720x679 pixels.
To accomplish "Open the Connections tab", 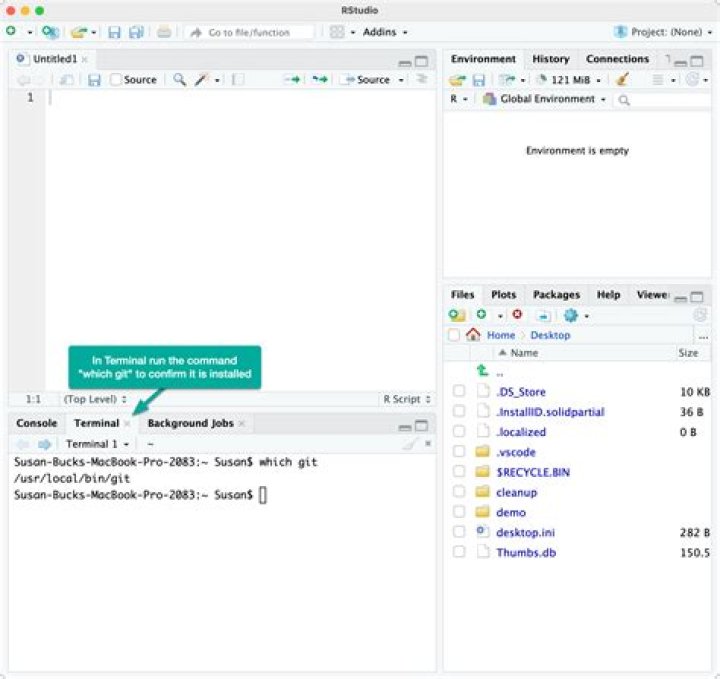I will (617, 59).
